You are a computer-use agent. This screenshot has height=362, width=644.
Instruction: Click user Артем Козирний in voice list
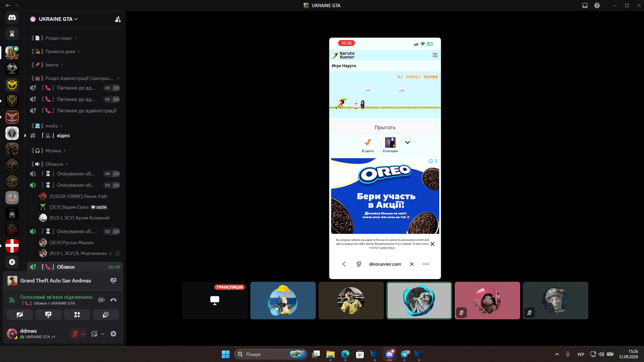[x=79, y=218]
